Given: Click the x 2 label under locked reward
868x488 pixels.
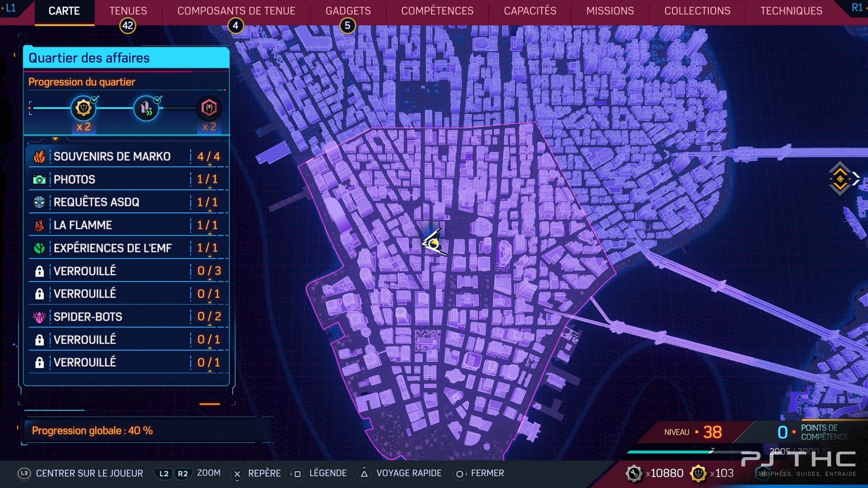Looking at the screenshot, I should (209, 127).
